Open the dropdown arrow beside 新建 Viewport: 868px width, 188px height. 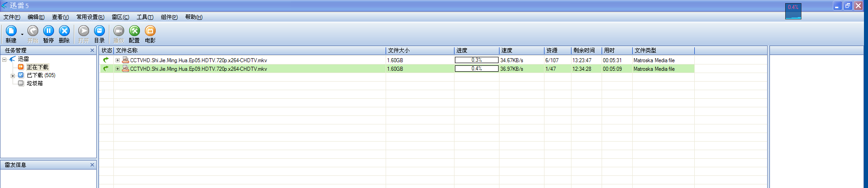tap(22, 34)
